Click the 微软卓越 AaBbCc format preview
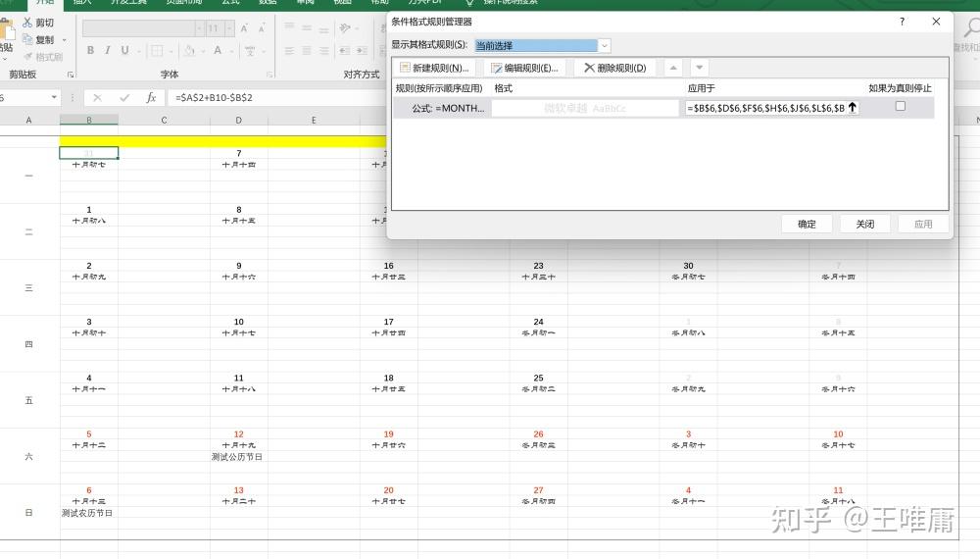The image size is (980, 559). pyautogui.click(x=585, y=108)
